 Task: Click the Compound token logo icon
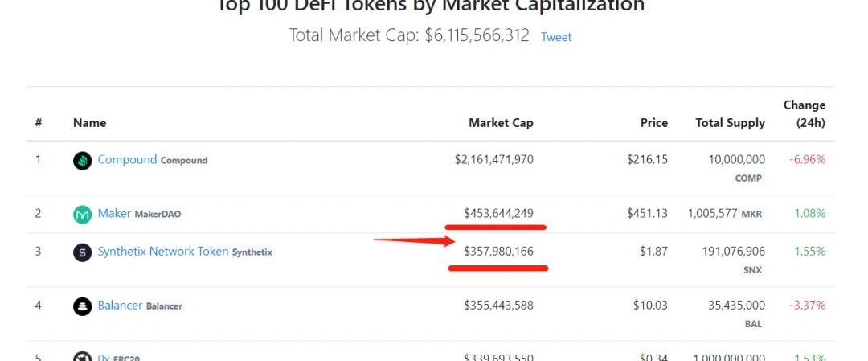(83, 161)
